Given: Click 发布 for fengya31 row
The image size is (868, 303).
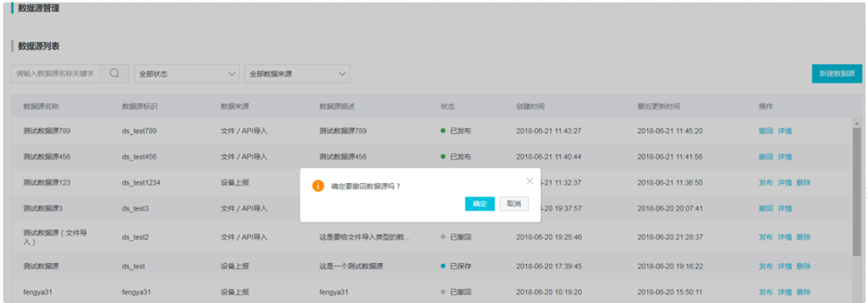Looking at the screenshot, I should (766, 292).
